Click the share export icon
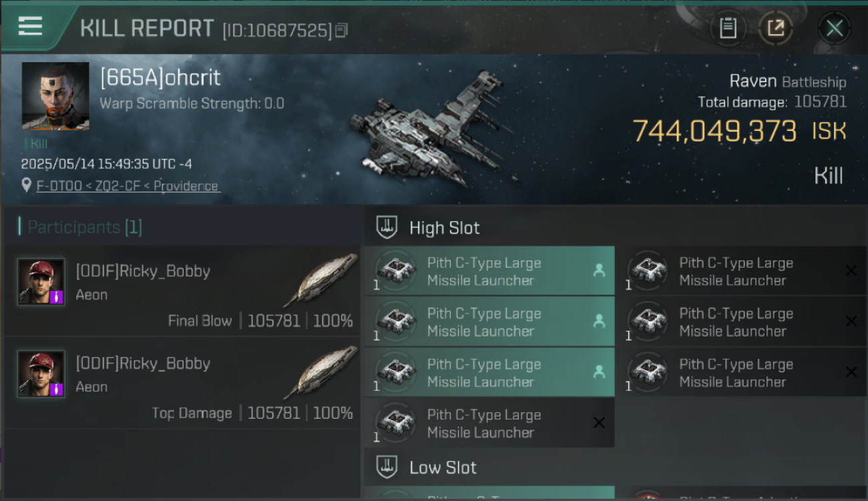 click(x=775, y=28)
